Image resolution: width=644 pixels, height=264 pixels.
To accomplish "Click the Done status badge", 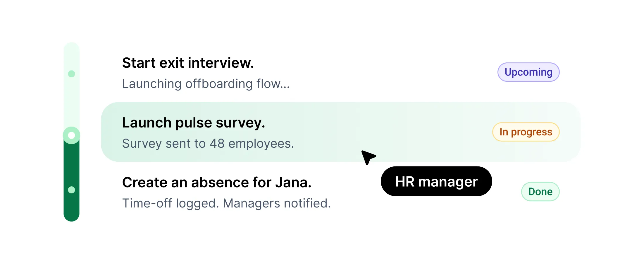I will pos(540,192).
